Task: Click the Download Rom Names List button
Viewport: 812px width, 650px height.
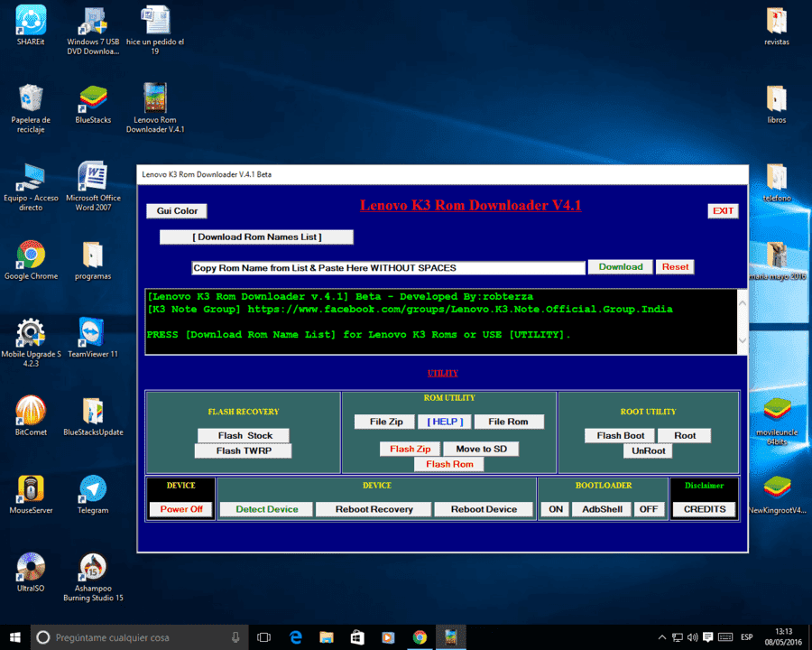Action: (x=257, y=237)
